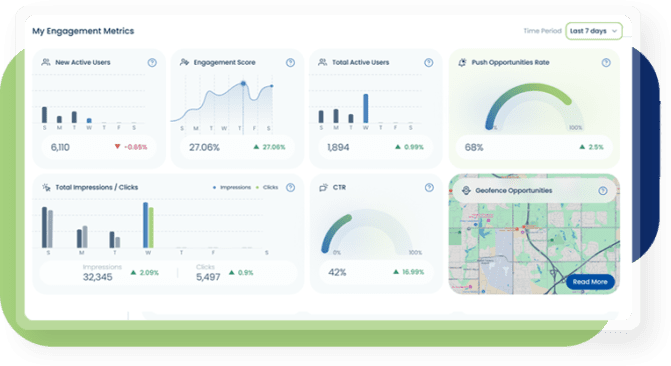Click the My Engagement Metrics heading
Viewport: 671px width, 366px height.
coord(83,31)
